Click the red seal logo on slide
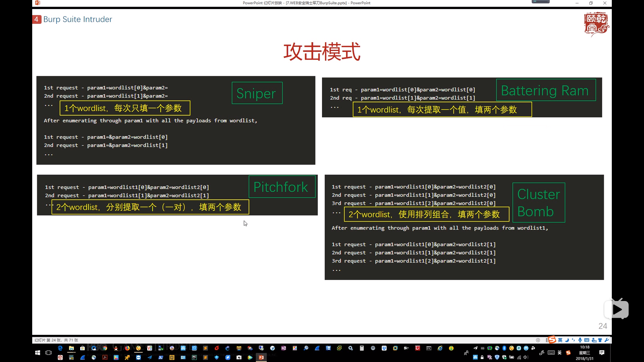Image resolution: width=644 pixels, height=362 pixels. point(596,24)
